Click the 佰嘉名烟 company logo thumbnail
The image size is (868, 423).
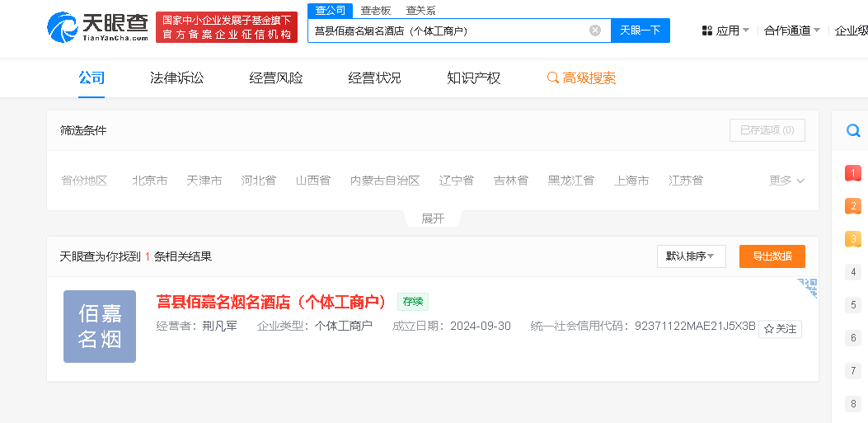click(100, 327)
